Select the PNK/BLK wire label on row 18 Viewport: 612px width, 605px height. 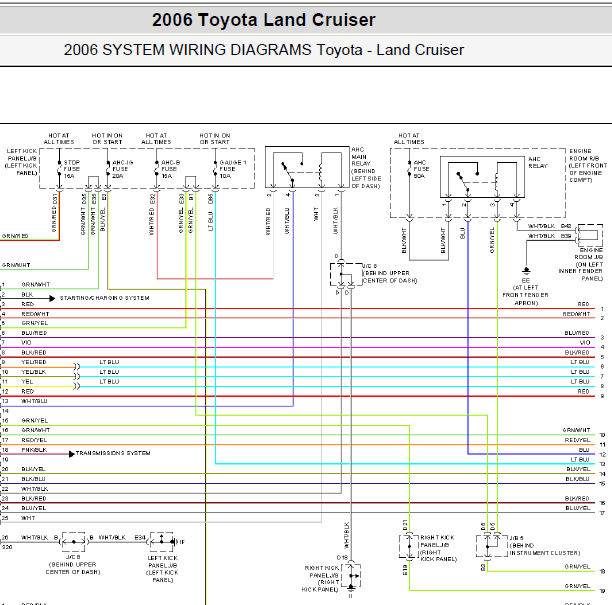coord(34,450)
